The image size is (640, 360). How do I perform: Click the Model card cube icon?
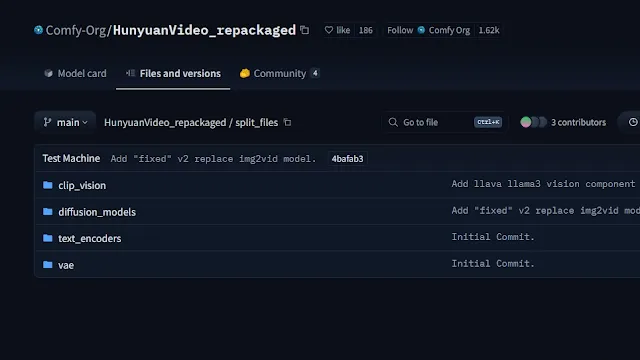click(49, 73)
